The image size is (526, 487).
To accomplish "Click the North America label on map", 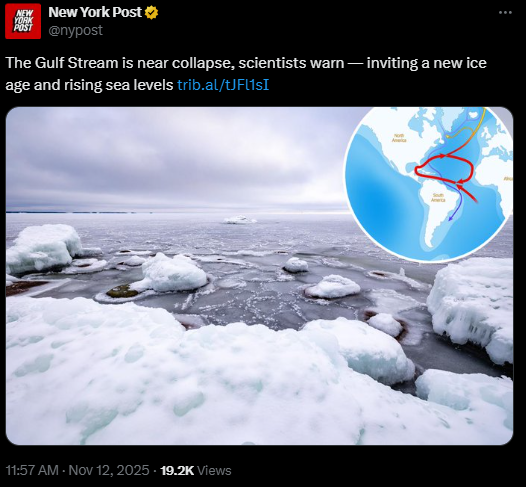I will [x=399, y=138].
